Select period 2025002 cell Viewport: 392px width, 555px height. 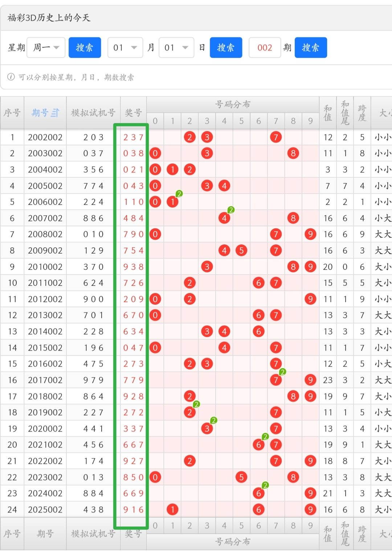[45, 510]
